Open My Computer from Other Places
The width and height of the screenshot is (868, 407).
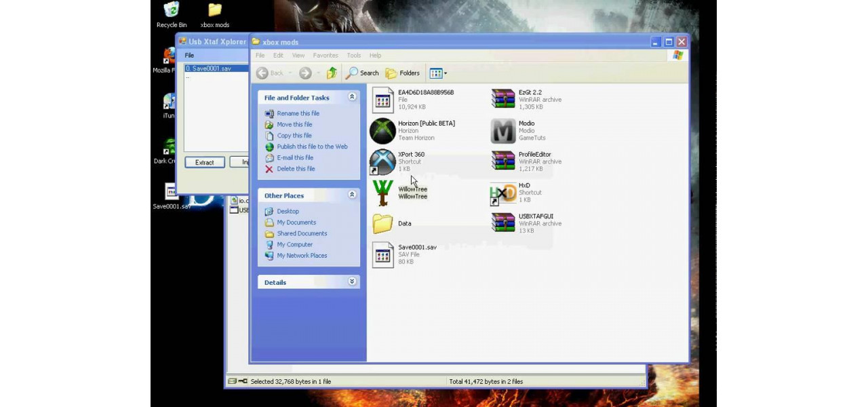click(295, 245)
